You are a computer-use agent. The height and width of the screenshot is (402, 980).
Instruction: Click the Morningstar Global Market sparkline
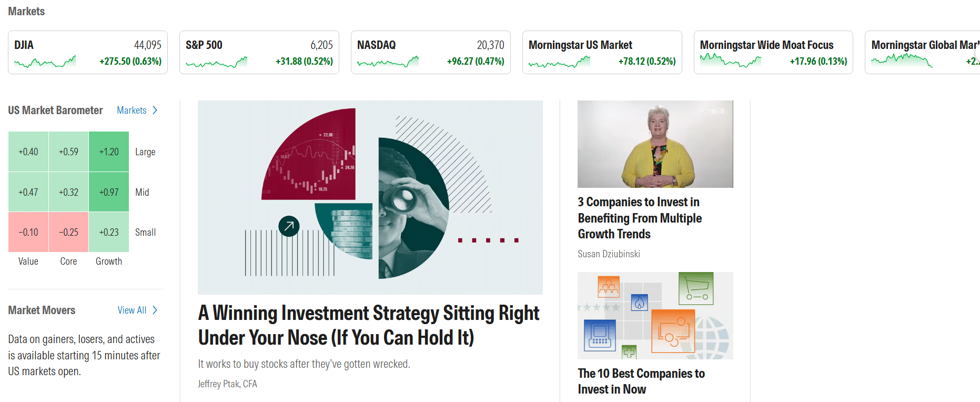pos(901,62)
